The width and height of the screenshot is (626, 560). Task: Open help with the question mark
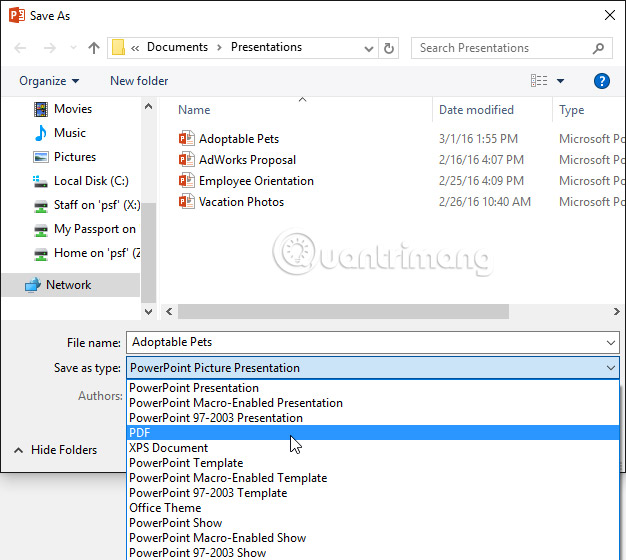click(x=602, y=81)
